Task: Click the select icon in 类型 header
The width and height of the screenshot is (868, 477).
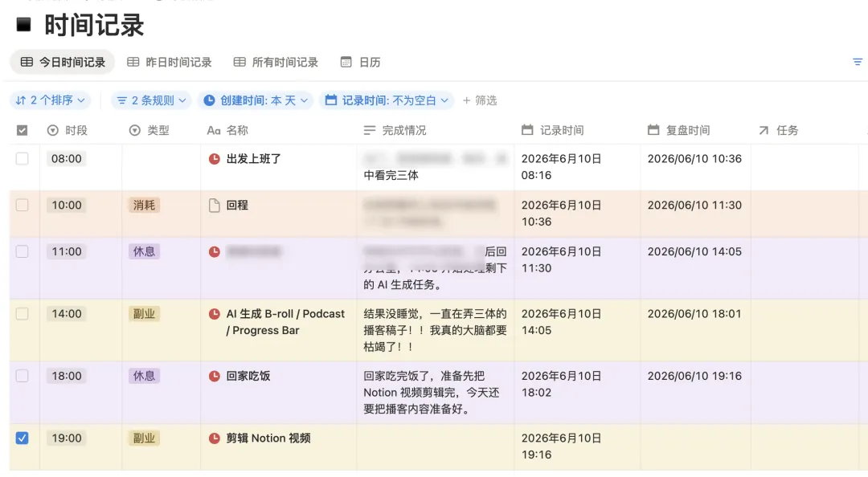Action: [134, 130]
